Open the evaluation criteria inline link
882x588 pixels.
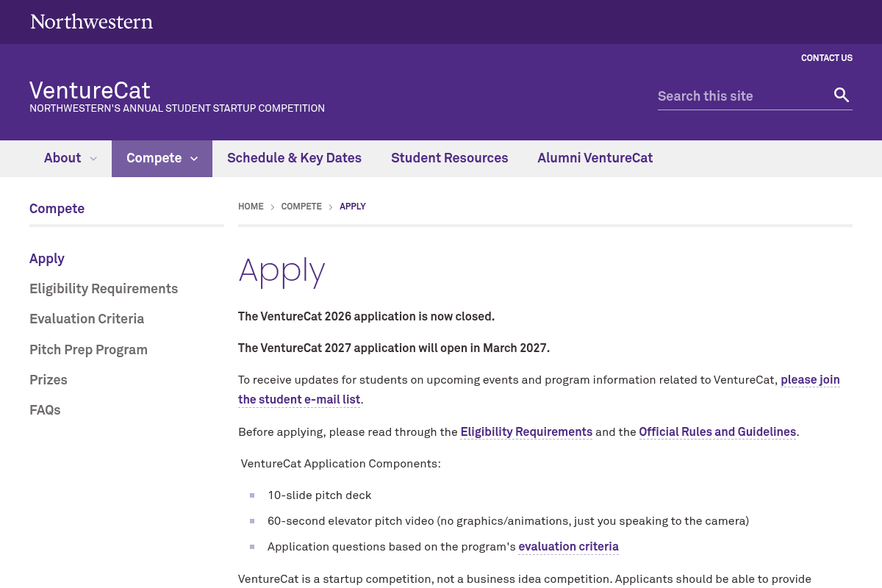[568, 547]
